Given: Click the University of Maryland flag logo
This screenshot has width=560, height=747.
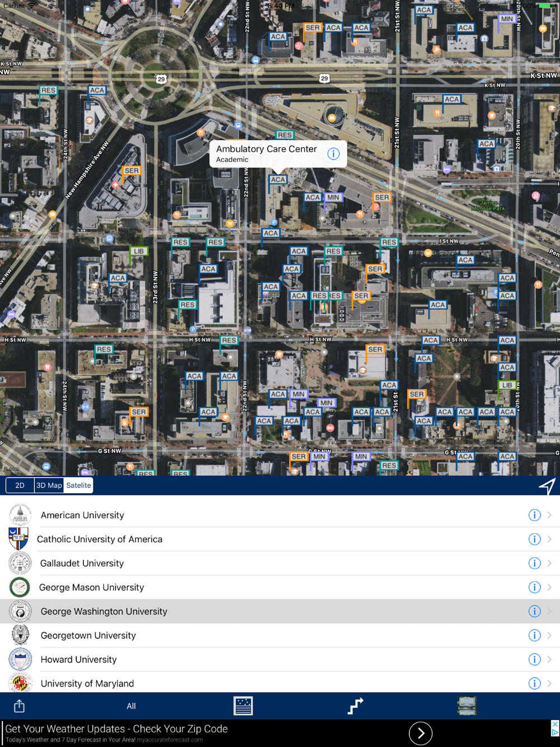Looking at the screenshot, I should [20, 683].
